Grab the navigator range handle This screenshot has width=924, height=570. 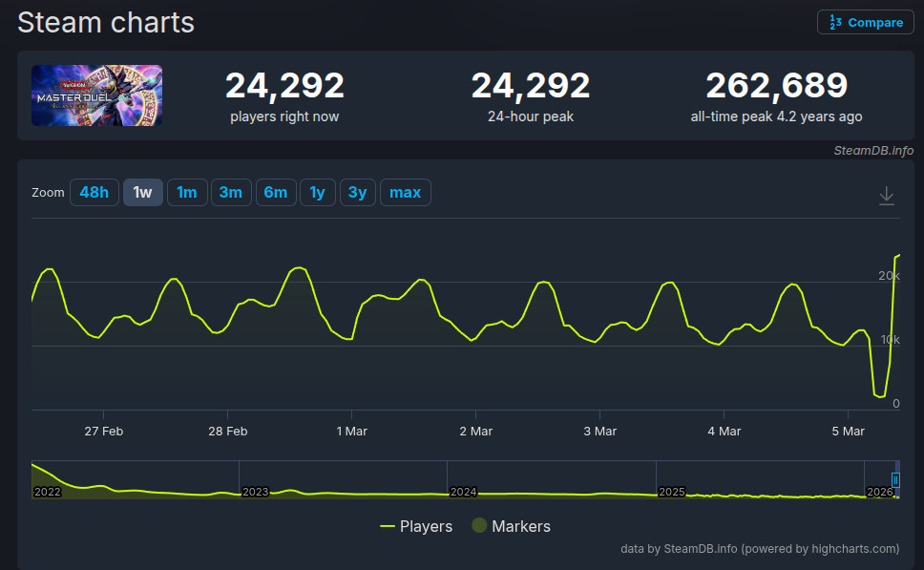(895, 480)
